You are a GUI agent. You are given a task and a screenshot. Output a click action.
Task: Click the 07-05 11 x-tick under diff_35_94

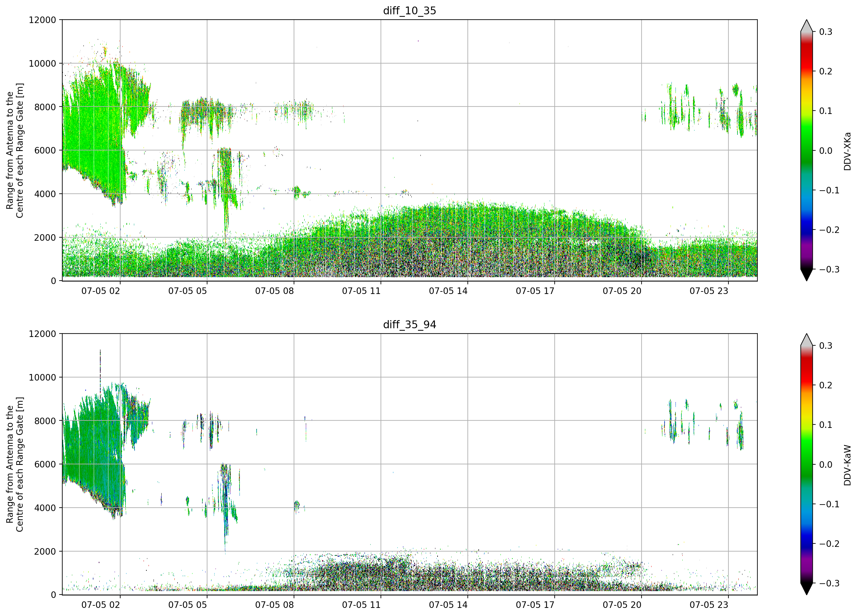click(x=361, y=605)
